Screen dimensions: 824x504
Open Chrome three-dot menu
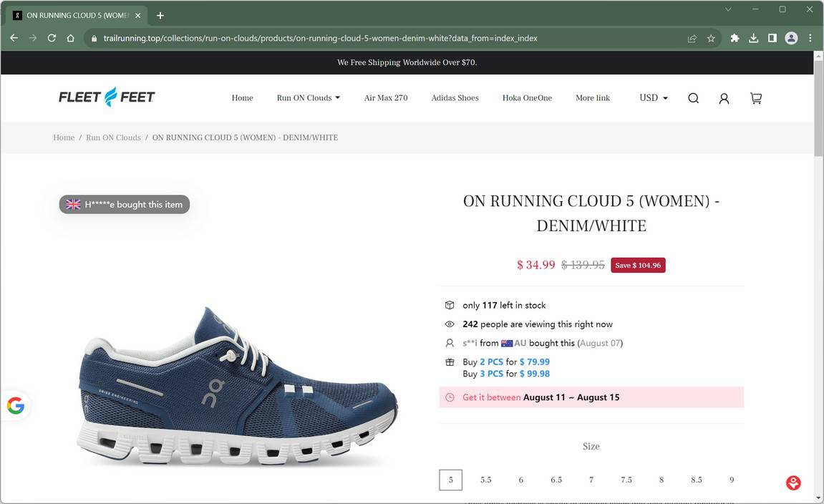point(810,38)
